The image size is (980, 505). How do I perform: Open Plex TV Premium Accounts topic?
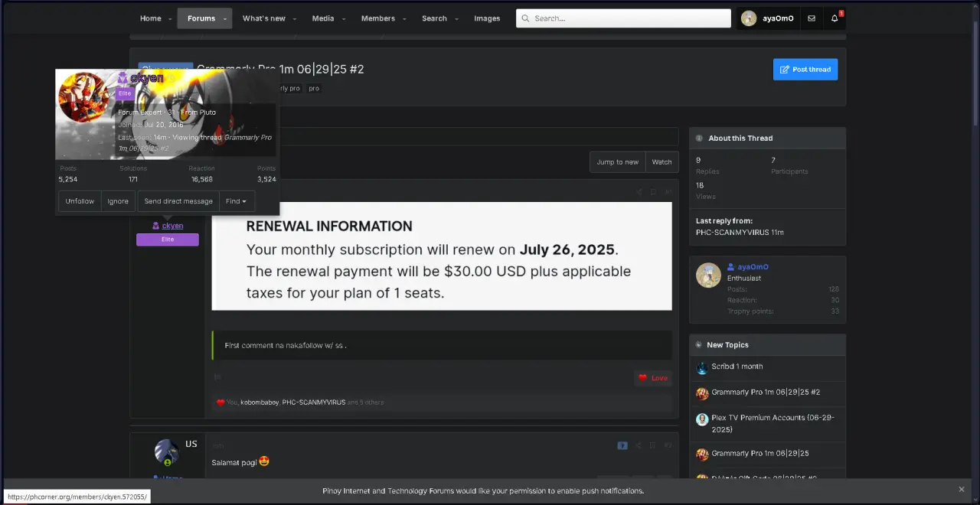click(773, 424)
